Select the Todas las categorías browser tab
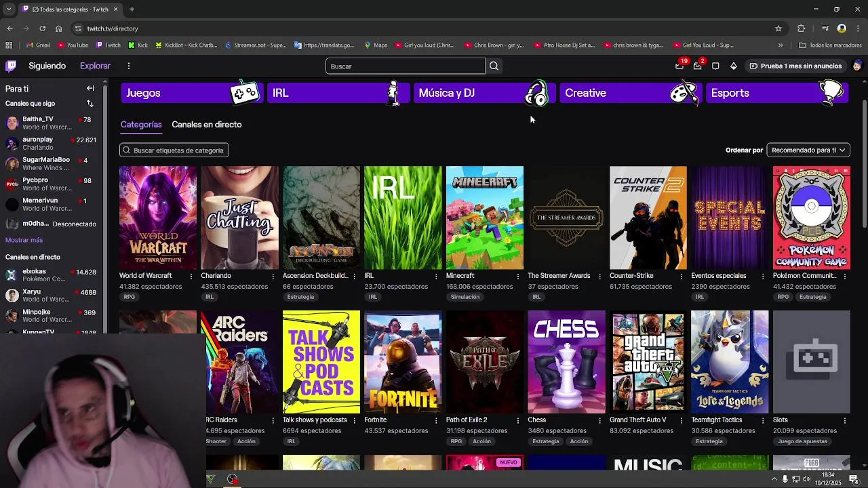Screen dimensions: 868x488 70,9
